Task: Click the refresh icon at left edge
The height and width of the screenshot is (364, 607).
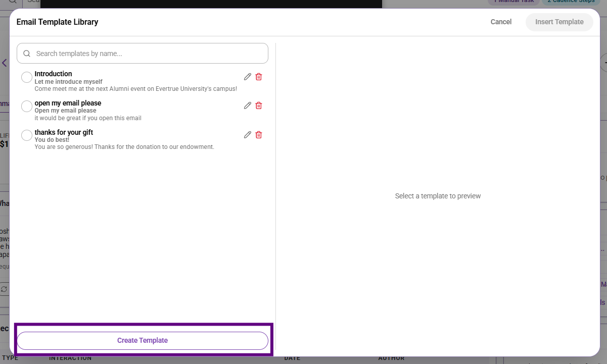Action: [4, 289]
